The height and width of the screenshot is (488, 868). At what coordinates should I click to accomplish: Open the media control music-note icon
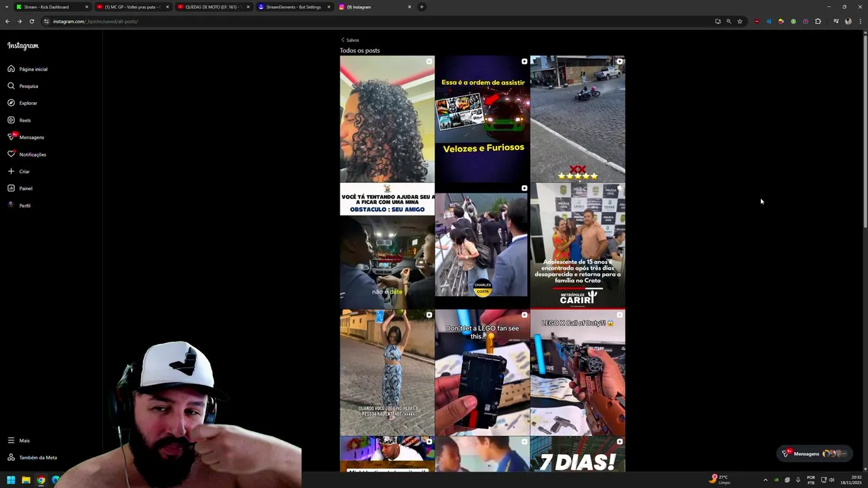(x=836, y=21)
